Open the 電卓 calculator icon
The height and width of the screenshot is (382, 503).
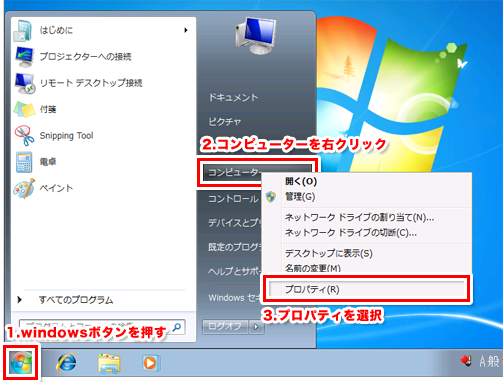click(x=24, y=162)
